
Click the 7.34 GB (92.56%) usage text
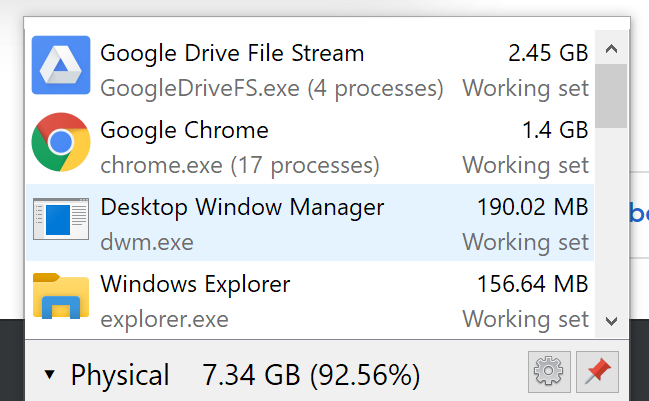coord(310,376)
